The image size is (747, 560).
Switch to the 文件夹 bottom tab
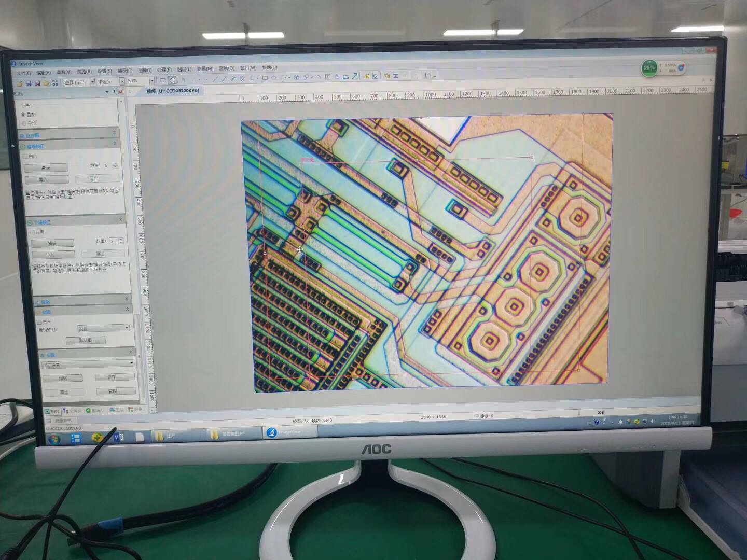coord(73,411)
